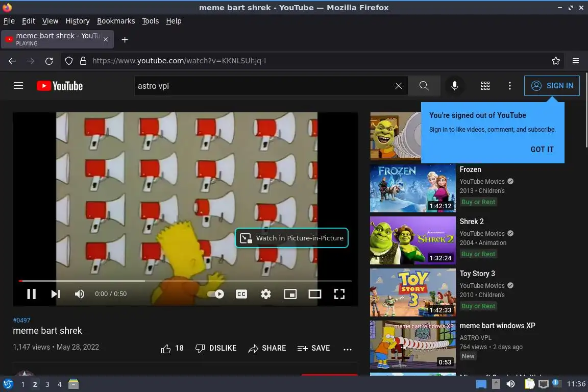This screenshot has width=588, height=392.
Task: Open the History menu
Action: (78, 21)
